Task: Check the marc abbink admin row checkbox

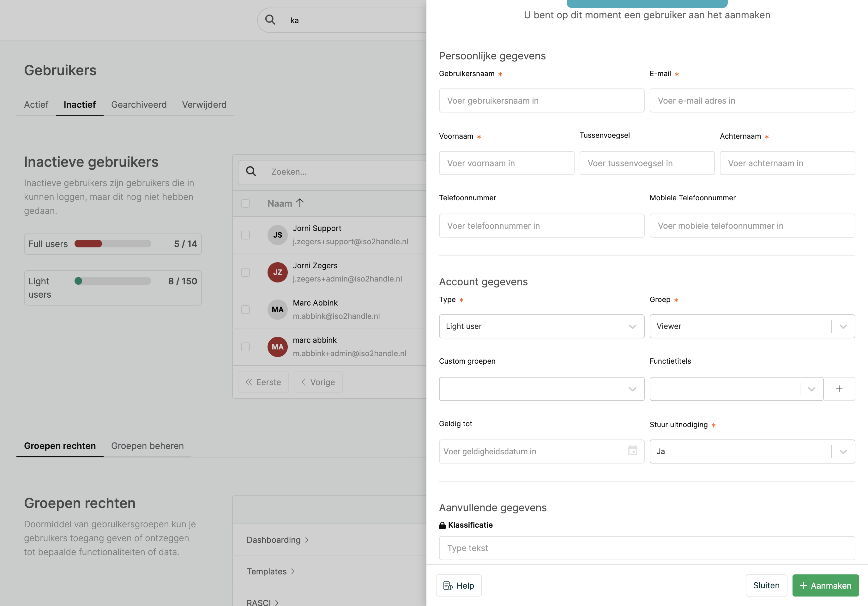Action: pos(245,347)
